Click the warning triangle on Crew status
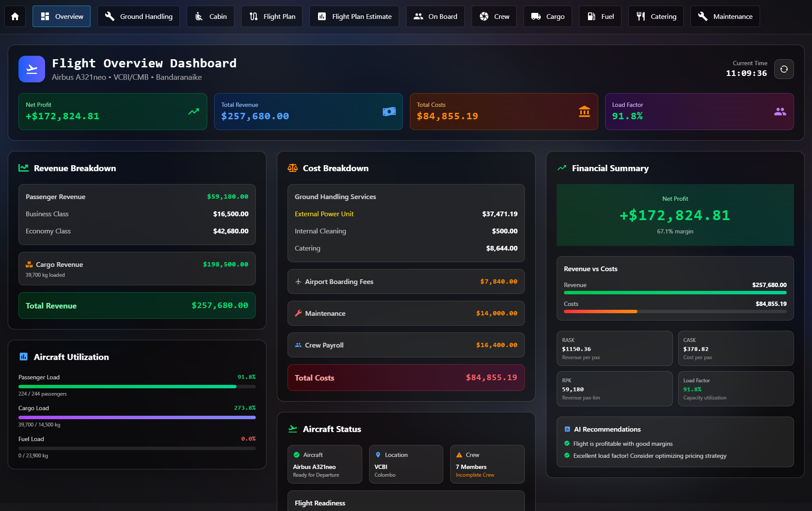Viewport: 812px width, 511px height. tap(459, 455)
